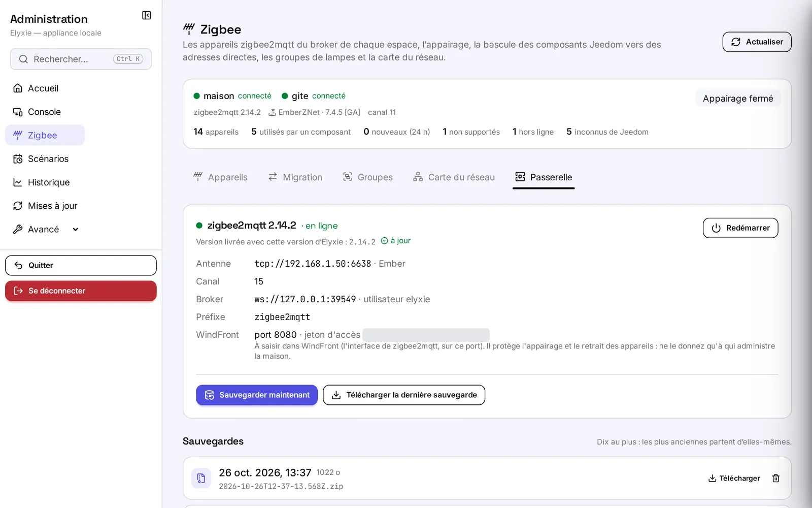This screenshot has height=508, width=812.
Task: Click the '14 appareils' count
Action: [x=216, y=132]
